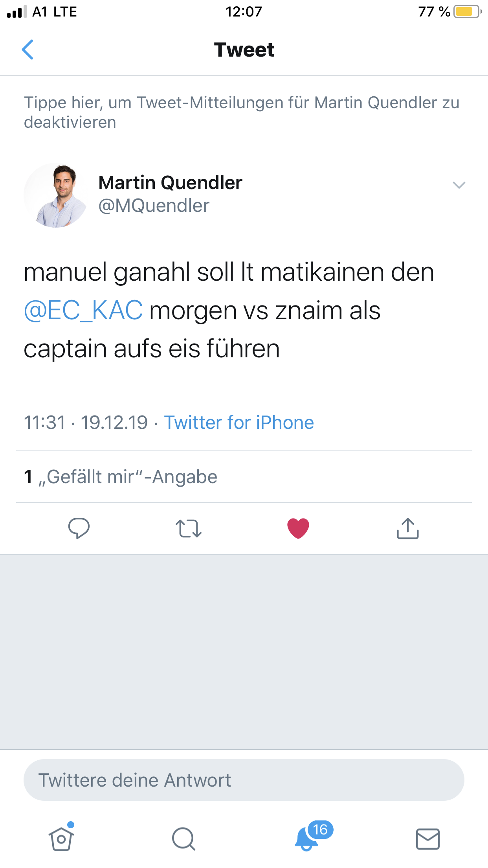Tap the tweet timestamp 11:31 · 19.12.19

coord(86,423)
